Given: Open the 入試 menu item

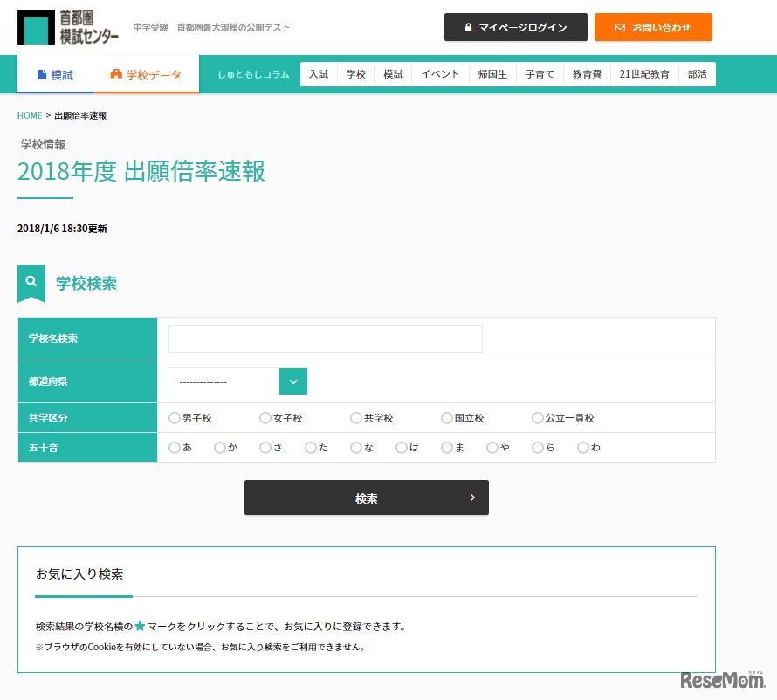Looking at the screenshot, I should click(x=319, y=74).
